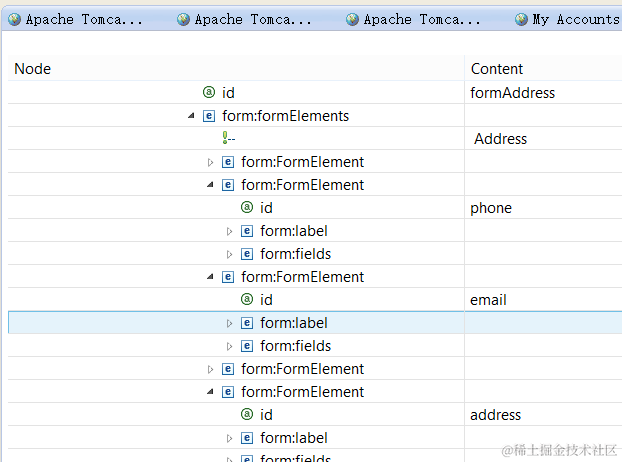
Task: Click the attribute icon in the address id row
Action: pos(247,414)
